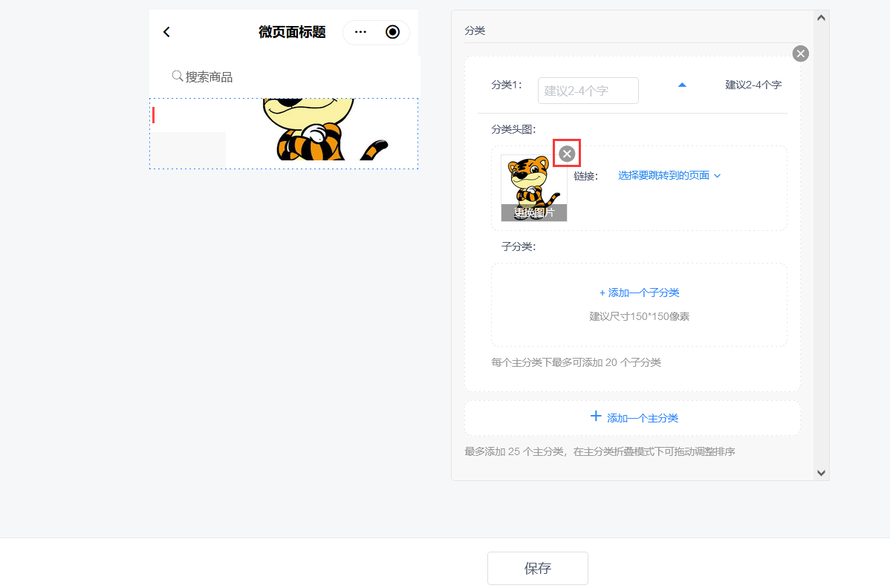Delete the category header image

tap(567, 154)
